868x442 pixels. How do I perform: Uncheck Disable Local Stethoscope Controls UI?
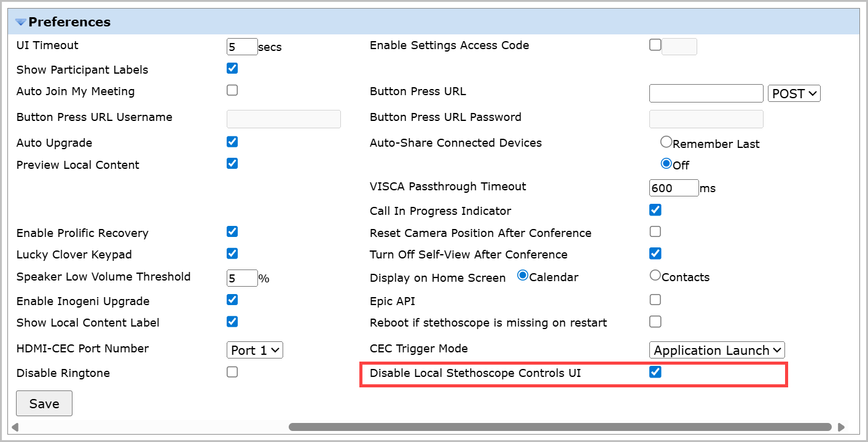pos(655,372)
